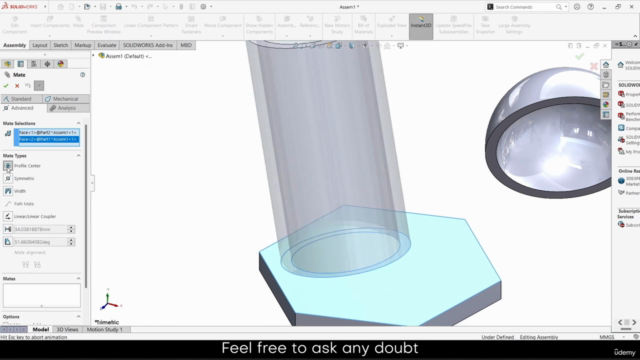Choose anti-aligned mate alignment button

38,265
